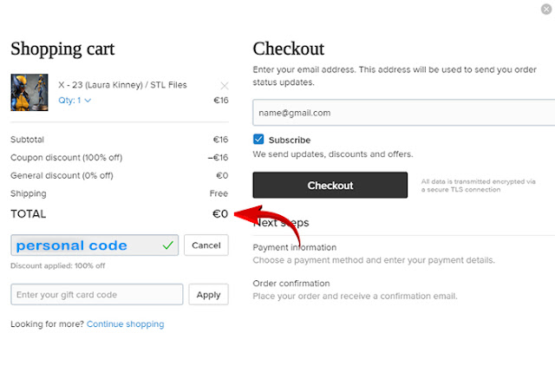Click the TOTAL €0 amount
Viewport: 555px width, 392px height.
(x=220, y=214)
